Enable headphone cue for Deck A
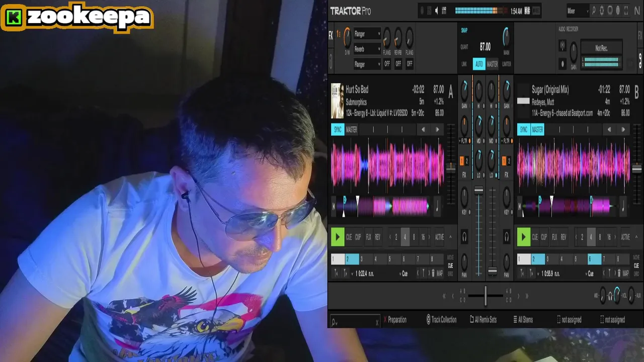The width and height of the screenshot is (644, 362). pyautogui.click(x=464, y=236)
